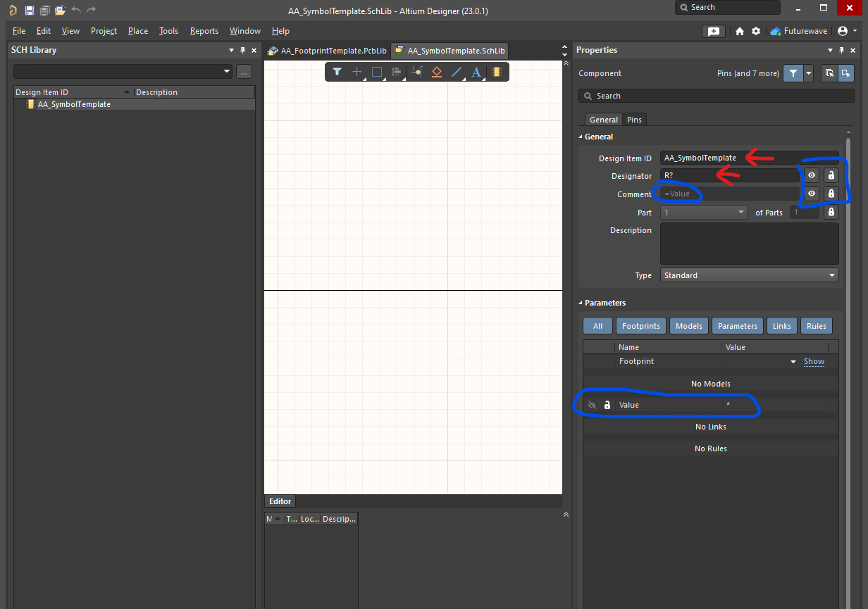Go to the Home page
Viewport: 868px width, 609px height.
(x=740, y=31)
